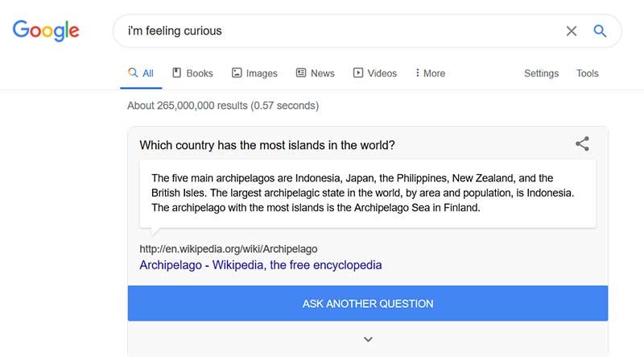Click the blue magnifying glass search icon
644x357 pixels.
click(x=600, y=31)
